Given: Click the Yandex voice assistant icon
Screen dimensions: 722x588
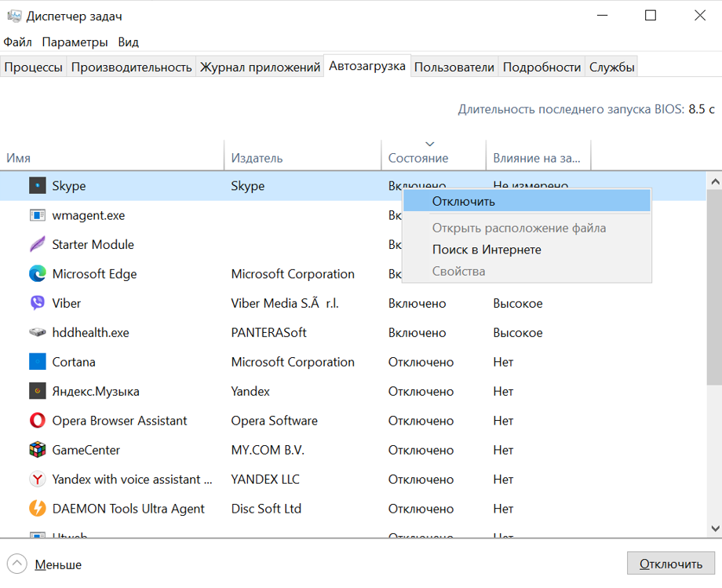Looking at the screenshot, I should pyautogui.click(x=38, y=480).
